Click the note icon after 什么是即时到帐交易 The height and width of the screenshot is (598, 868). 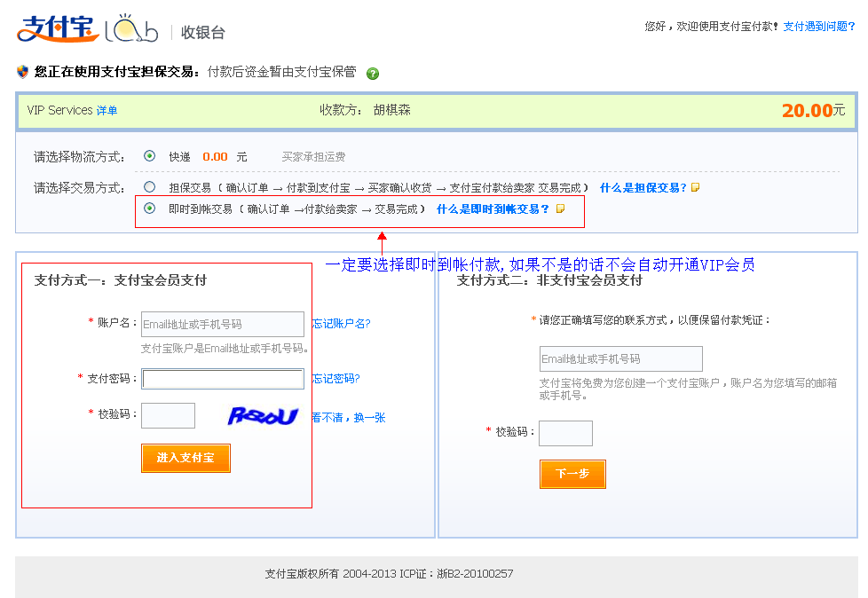tap(560, 209)
